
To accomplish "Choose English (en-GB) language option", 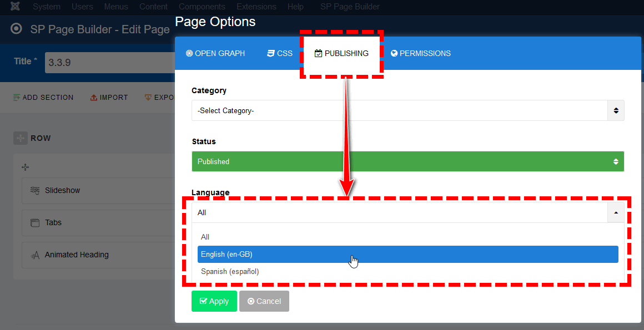I will tap(408, 254).
